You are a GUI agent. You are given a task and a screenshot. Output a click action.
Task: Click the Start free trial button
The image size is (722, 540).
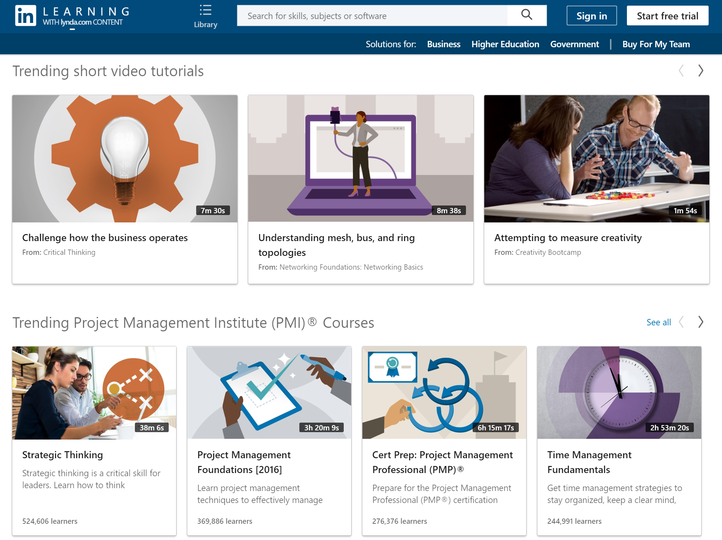pyautogui.click(x=667, y=16)
